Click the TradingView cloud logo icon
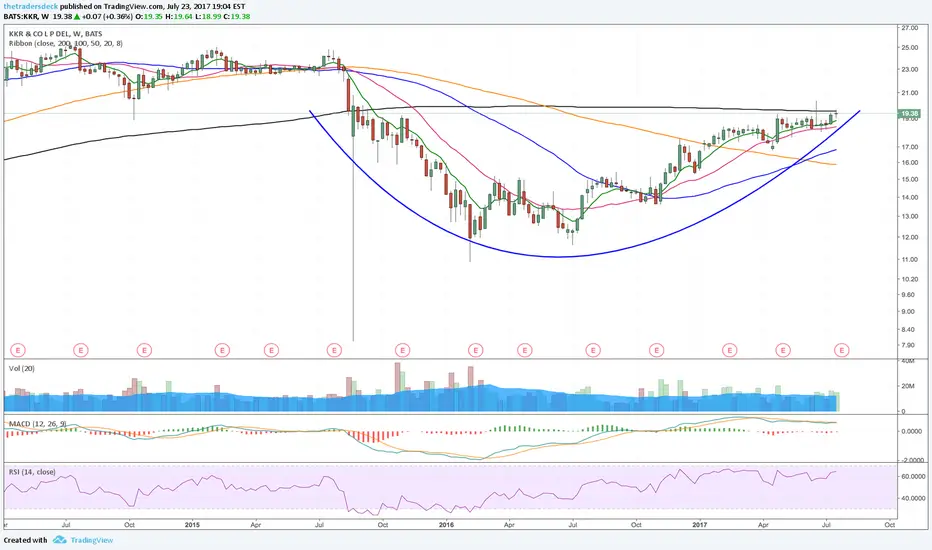Screen dimensions: 932x550 [x=59, y=540]
